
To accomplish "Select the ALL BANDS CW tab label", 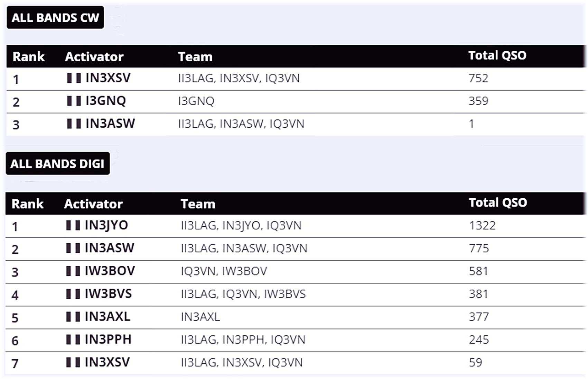I will 55,17.
